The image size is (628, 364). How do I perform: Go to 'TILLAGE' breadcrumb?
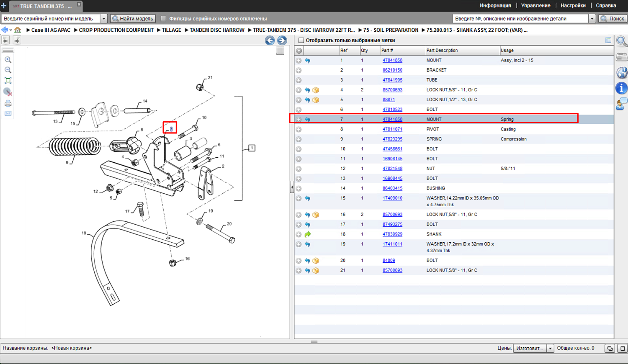pyautogui.click(x=172, y=30)
